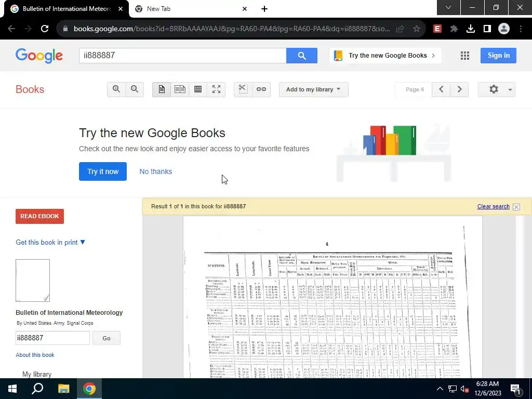Screen dimensions: 532x399
Task: Click the Sign in button
Action: pyautogui.click(x=498, y=55)
